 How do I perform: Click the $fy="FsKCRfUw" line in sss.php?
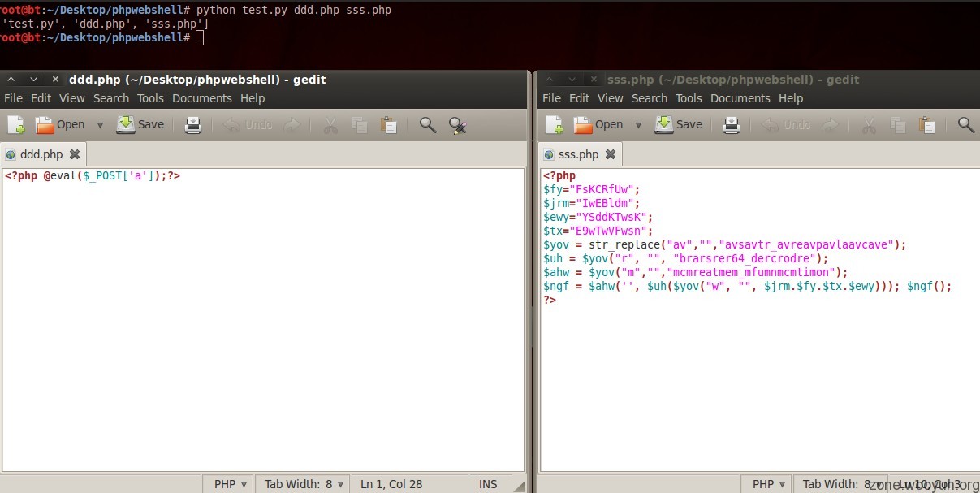pos(592,189)
